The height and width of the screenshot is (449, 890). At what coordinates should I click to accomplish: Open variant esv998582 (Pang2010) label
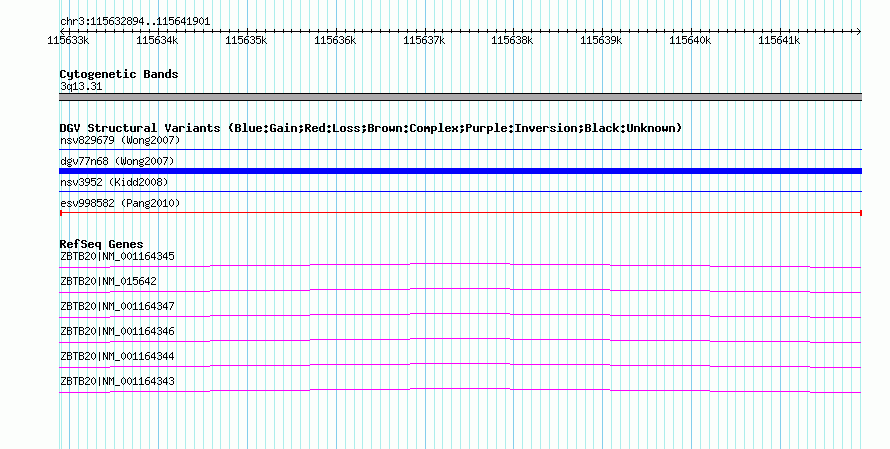tap(120, 203)
